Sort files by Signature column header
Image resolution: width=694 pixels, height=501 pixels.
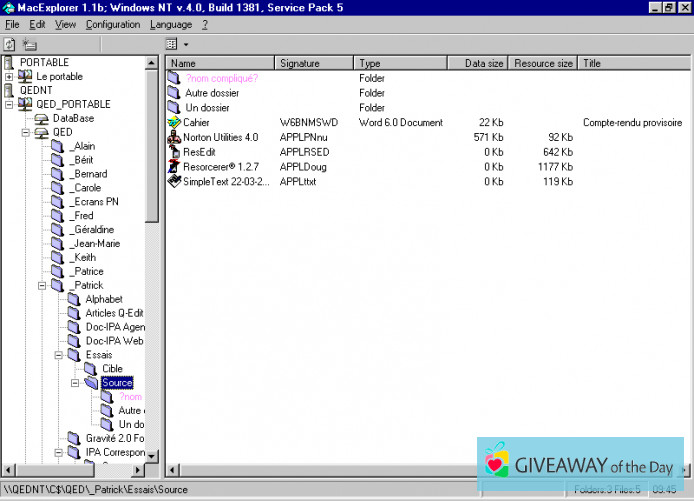point(314,63)
